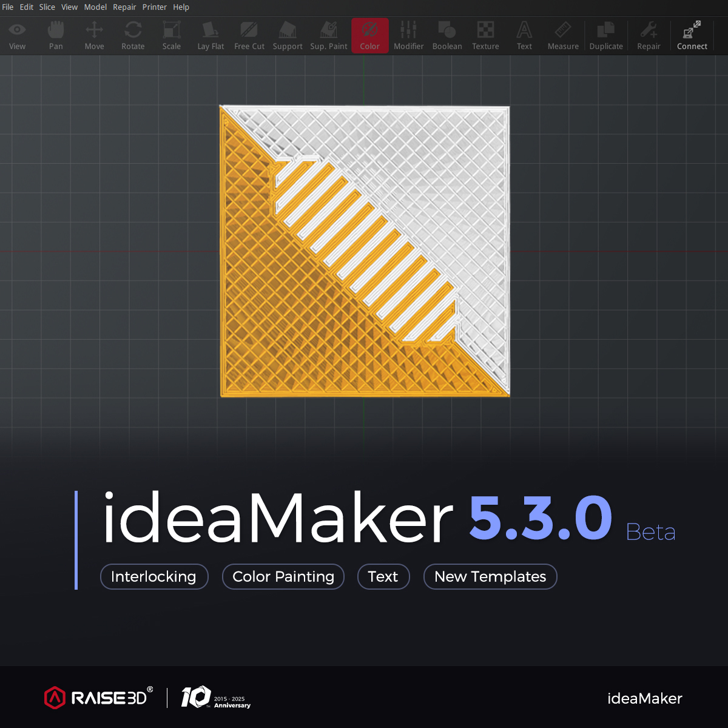The image size is (728, 728).
Task: Select the View eye tool
Action: point(18,36)
